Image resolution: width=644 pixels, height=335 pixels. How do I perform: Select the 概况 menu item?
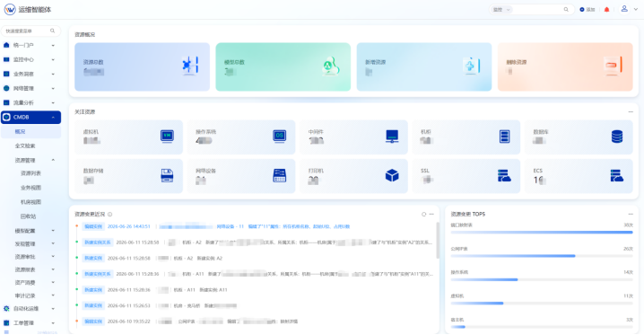pos(30,131)
